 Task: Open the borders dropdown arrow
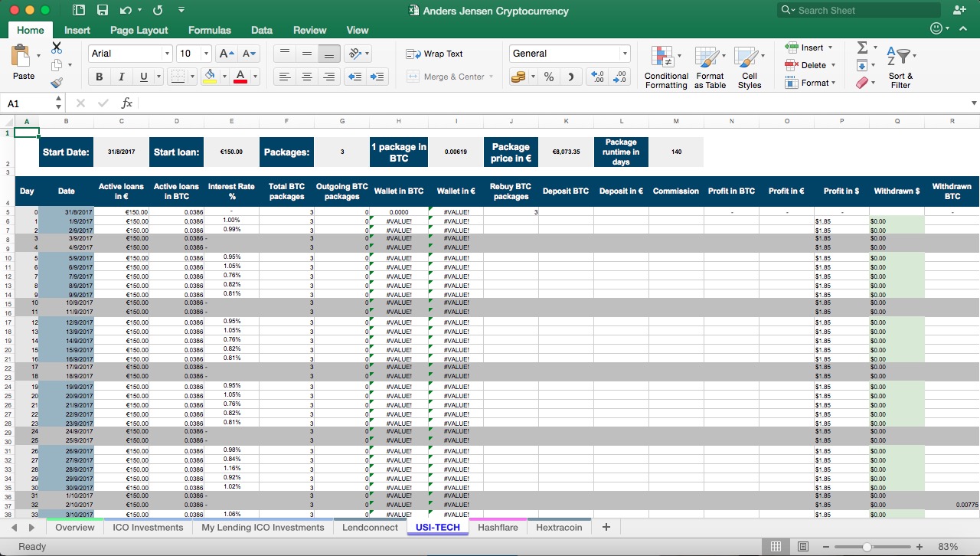192,77
